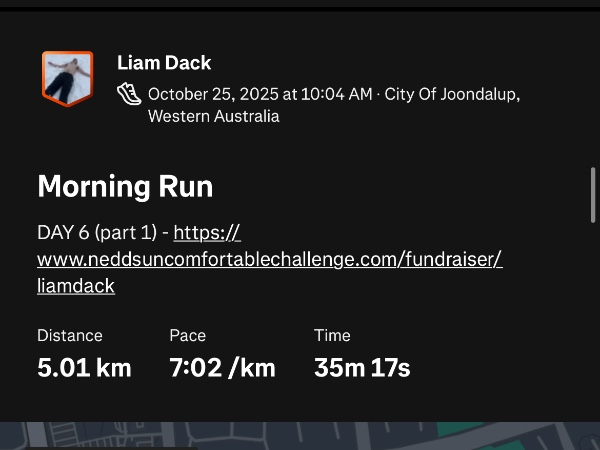Click the Western Australia location line
Viewport: 600px width, 450px height.
(213, 116)
